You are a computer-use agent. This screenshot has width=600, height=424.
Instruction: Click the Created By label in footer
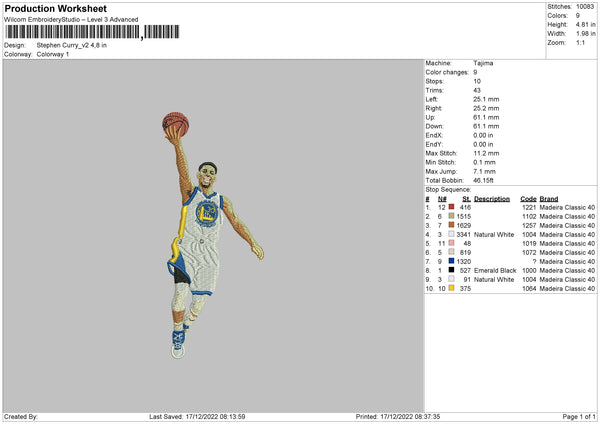pyautogui.click(x=21, y=416)
